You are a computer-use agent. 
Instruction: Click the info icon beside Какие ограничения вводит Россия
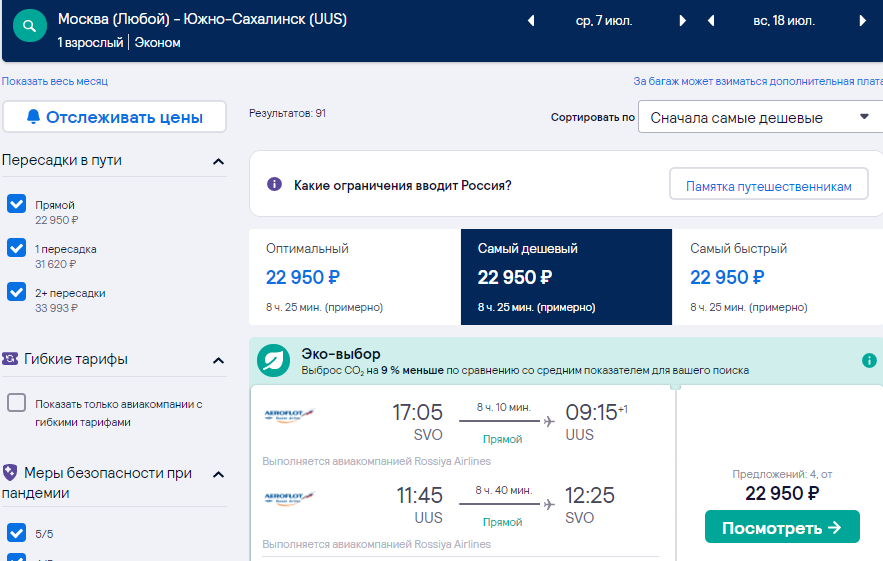click(274, 184)
